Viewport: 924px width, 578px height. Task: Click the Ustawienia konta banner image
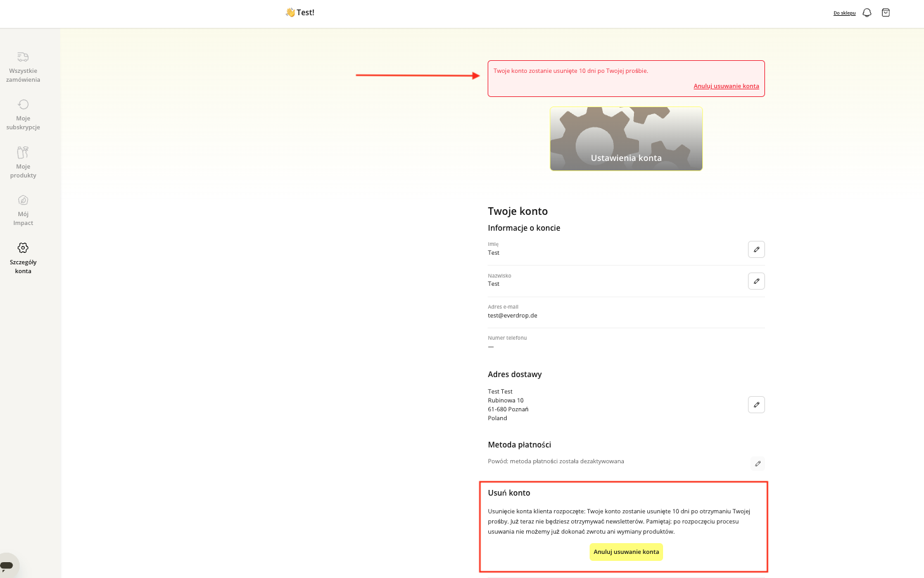[x=626, y=139]
